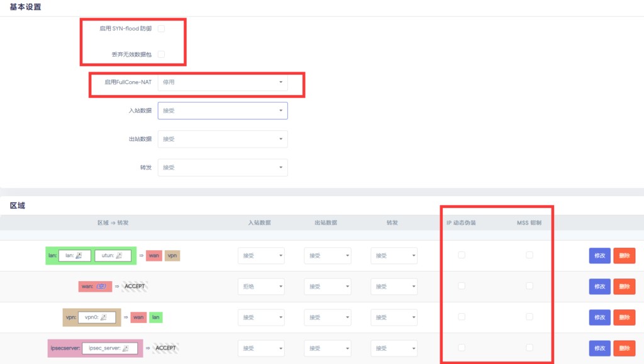Click the 删除 button for the ipsecserver zone
The height and width of the screenshot is (364, 644).
pos(624,348)
